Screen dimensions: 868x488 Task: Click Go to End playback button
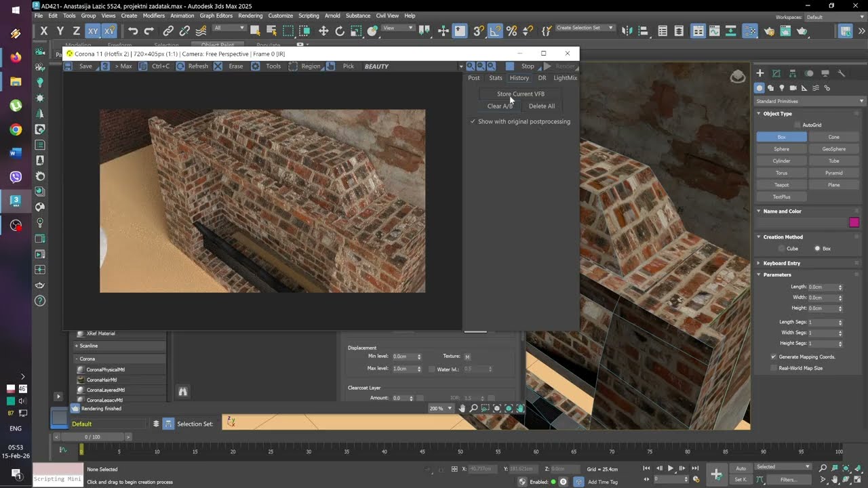tap(694, 468)
